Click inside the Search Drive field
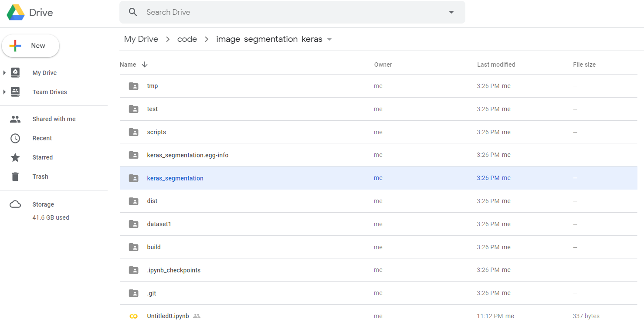The image size is (644, 326). coord(261,12)
